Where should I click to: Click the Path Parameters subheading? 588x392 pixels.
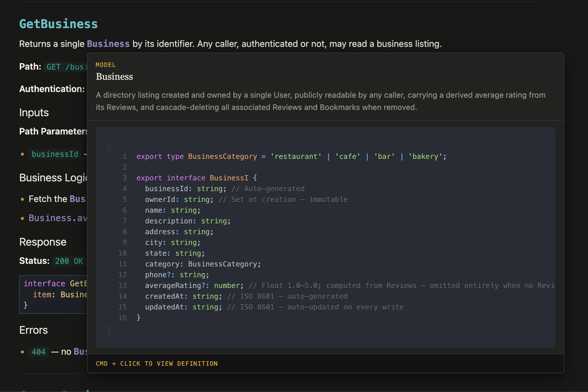point(53,131)
